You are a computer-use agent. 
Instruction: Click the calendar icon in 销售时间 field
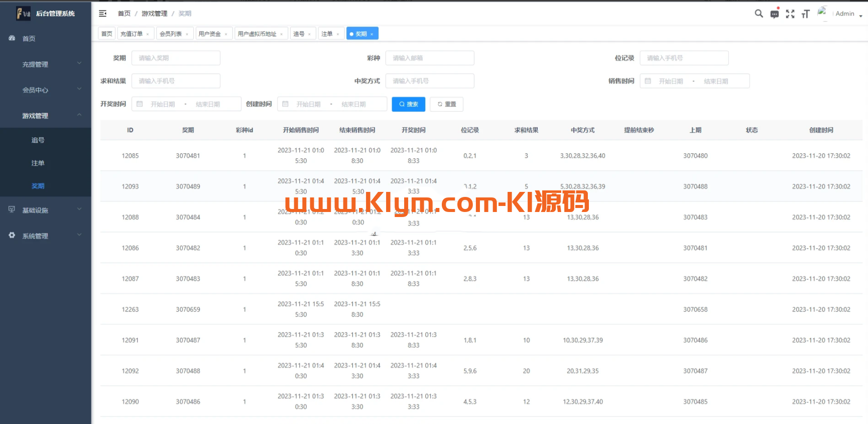tap(648, 81)
